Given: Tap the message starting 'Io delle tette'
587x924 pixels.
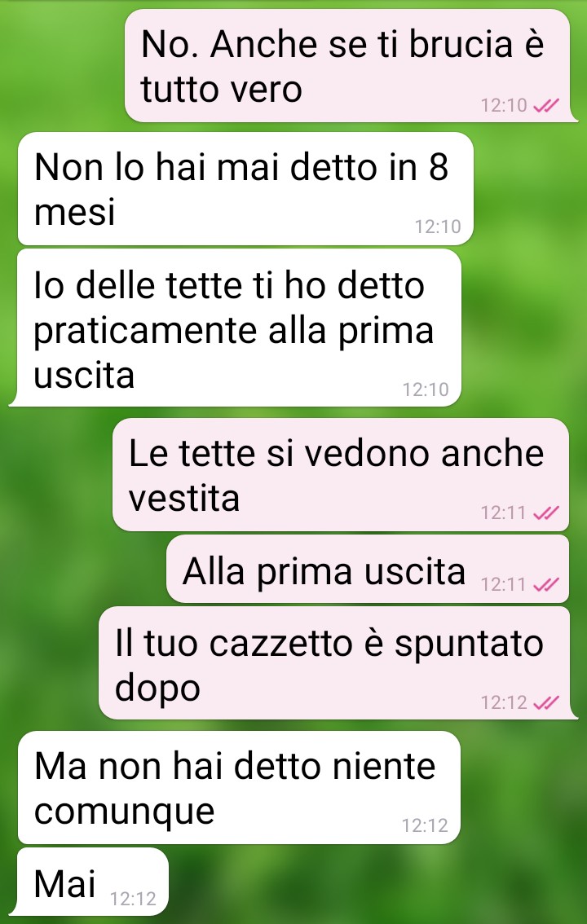Looking at the screenshot, I should pos(235,328).
